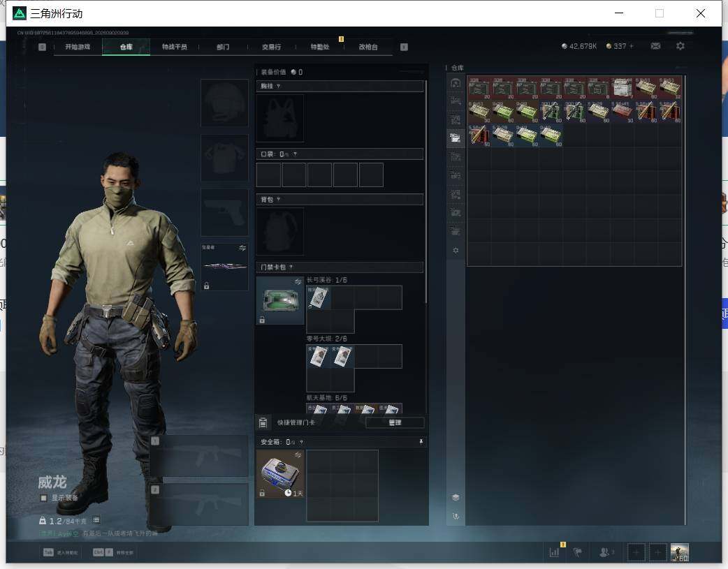The width and height of the screenshot is (728, 569).
Task: Click swap arrows on safe box
Action: (x=298, y=455)
